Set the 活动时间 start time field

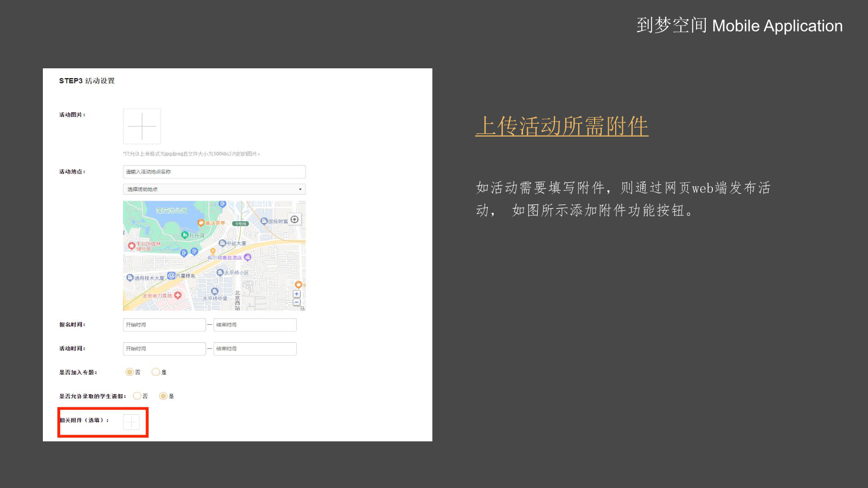click(x=164, y=349)
